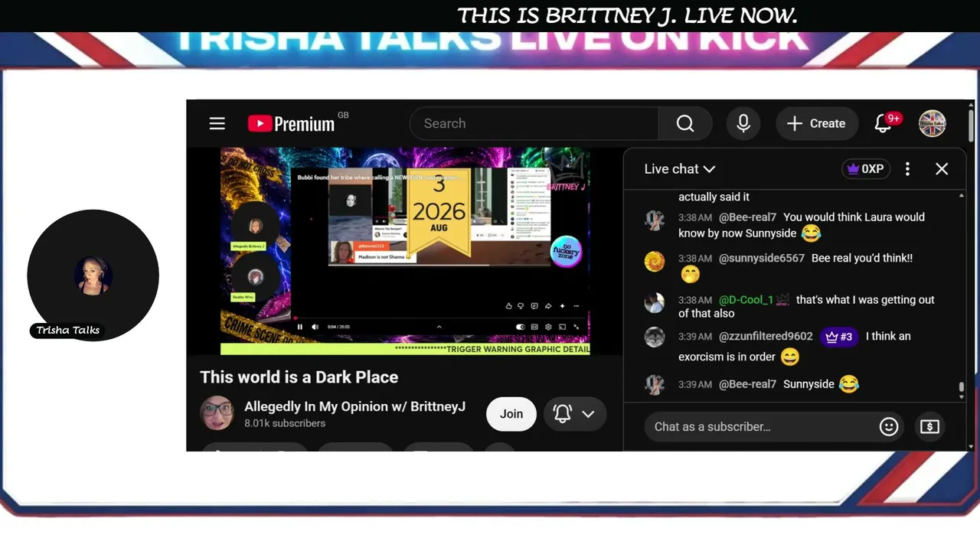Image resolution: width=980 pixels, height=551 pixels.
Task: Open live chat more options menu
Action: (x=907, y=169)
